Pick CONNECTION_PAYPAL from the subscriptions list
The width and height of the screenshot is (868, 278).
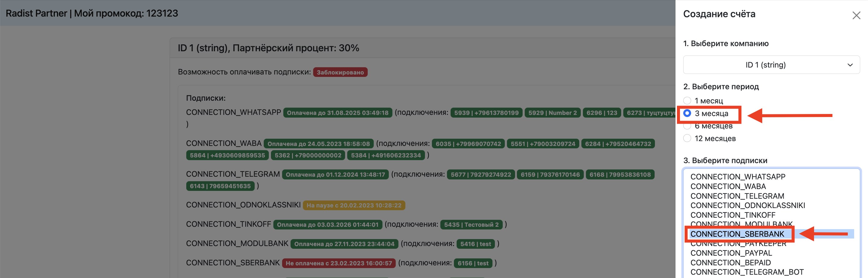(x=731, y=253)
